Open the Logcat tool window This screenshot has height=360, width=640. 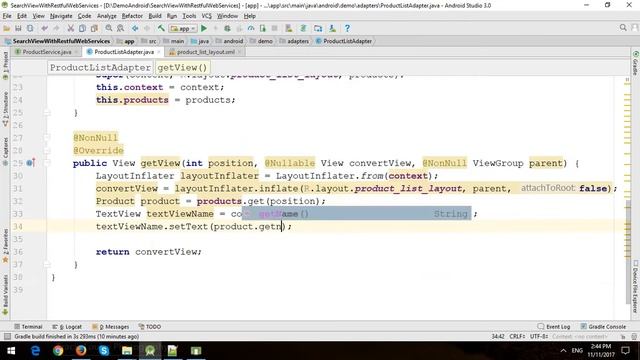click(67, 327)
